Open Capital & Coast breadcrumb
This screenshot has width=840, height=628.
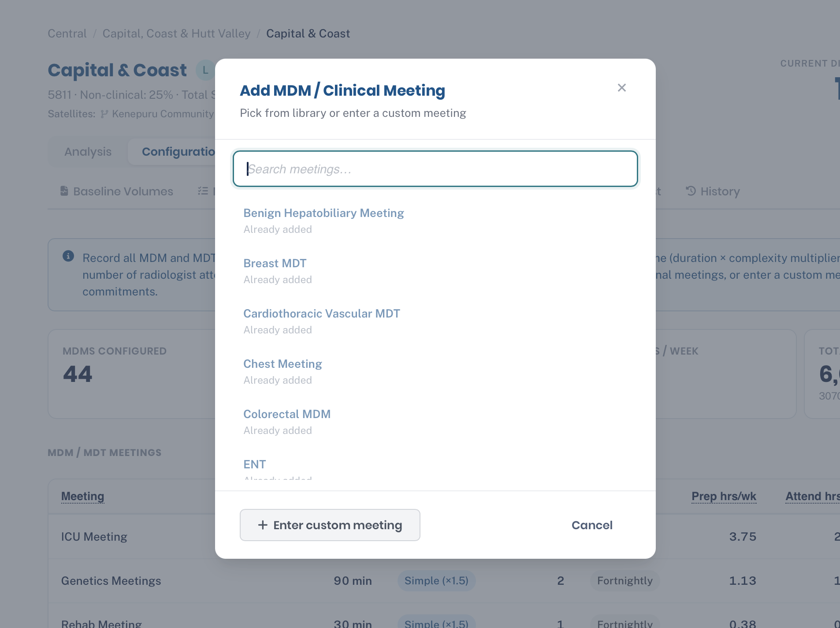click(308, 34)
